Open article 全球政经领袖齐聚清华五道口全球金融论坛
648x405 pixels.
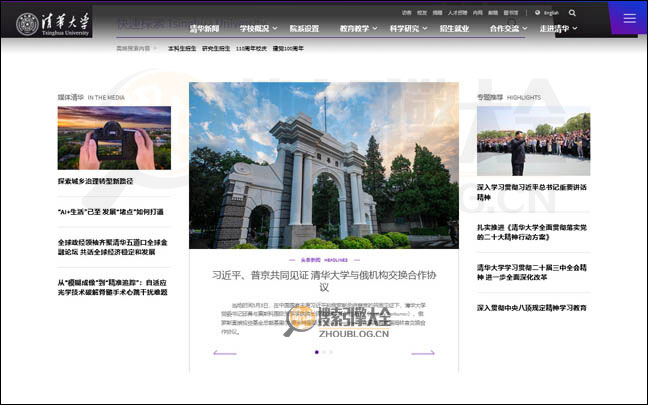[x=112, y=247]
